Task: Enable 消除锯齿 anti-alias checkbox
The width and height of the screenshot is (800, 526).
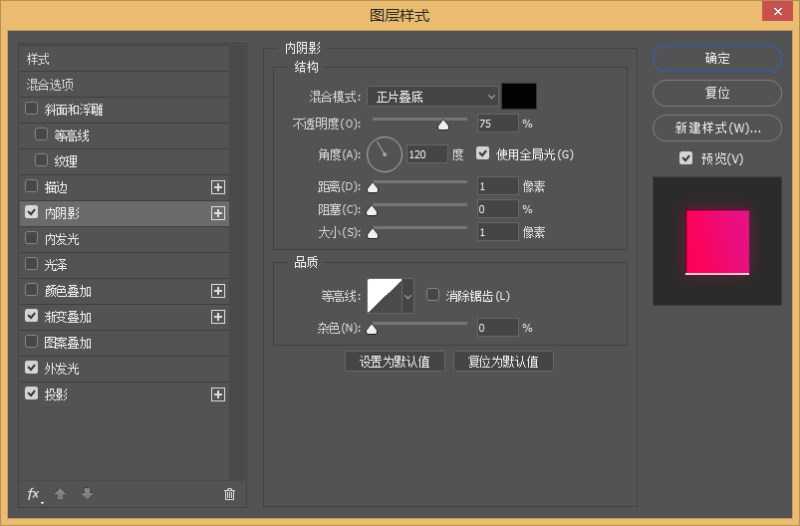Action: (x=433, y=295)
